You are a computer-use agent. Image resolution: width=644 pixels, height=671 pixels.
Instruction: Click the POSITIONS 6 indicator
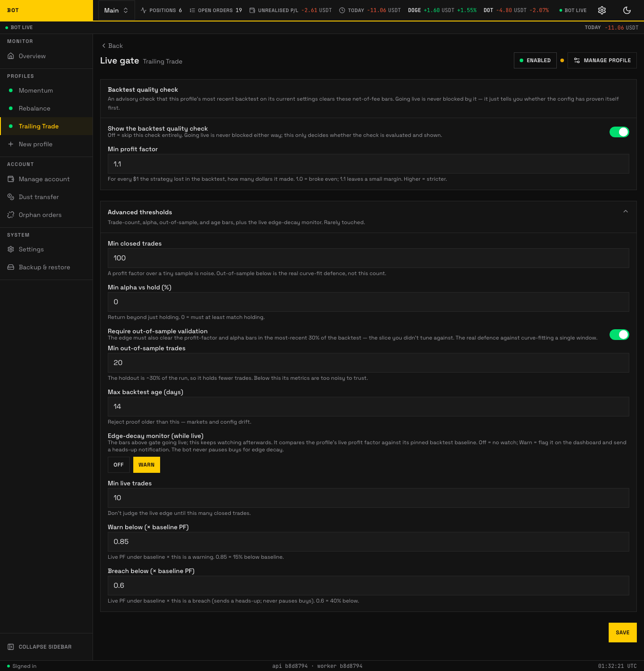161,10
